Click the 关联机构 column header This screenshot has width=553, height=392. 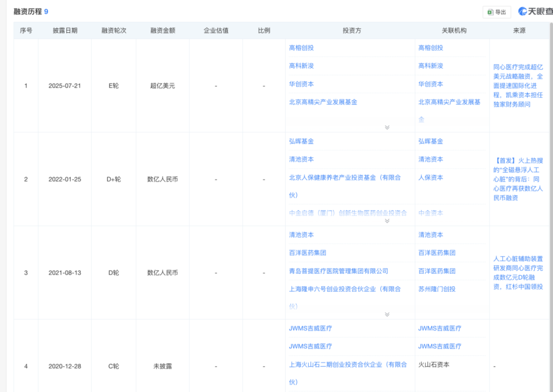click(x=454, y=31)
